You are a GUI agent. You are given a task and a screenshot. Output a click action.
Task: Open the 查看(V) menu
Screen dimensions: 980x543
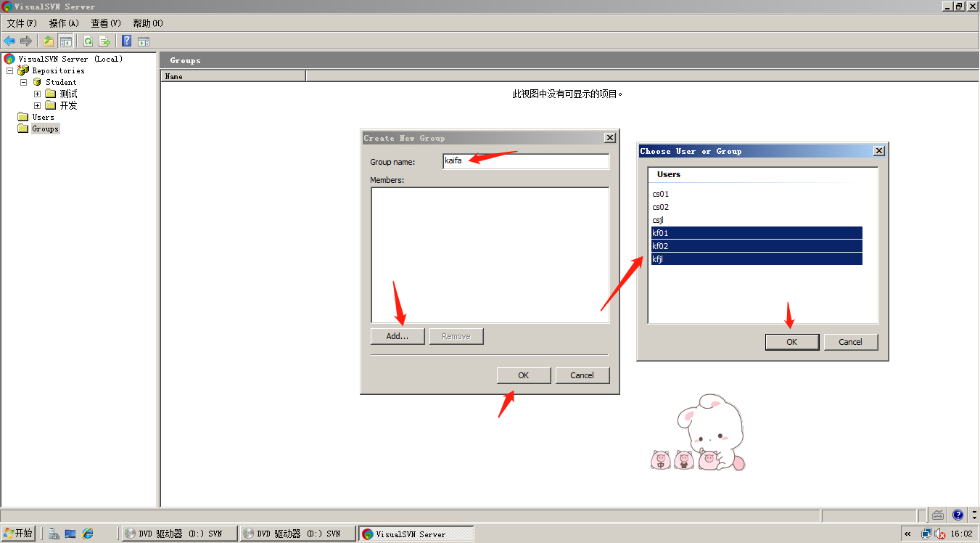point(106,23)
